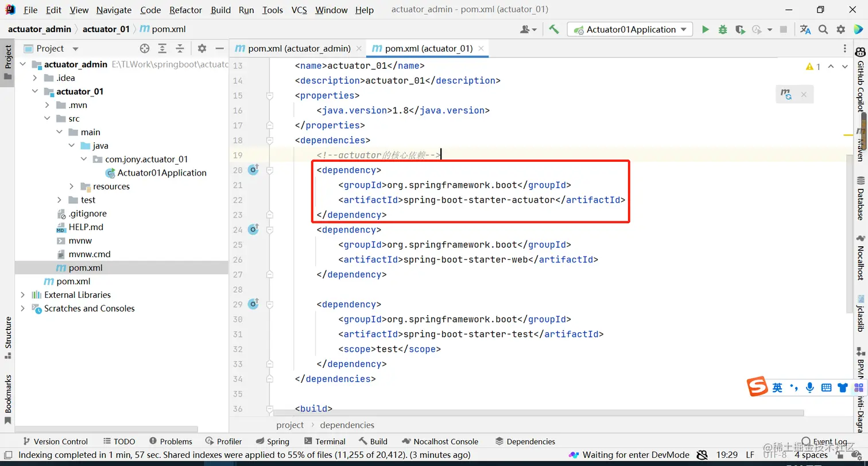Collapse the src folder
The height and width of the screenshot is (466, 868).
(x=47, y=119)
